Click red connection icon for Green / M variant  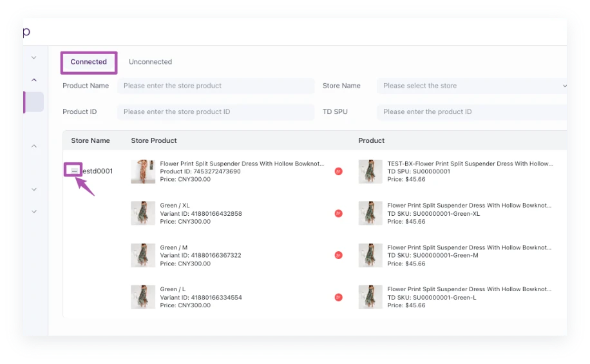tap(338, 255)
